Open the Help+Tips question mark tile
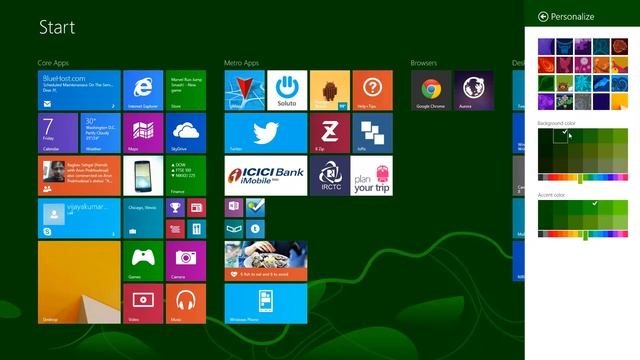Viewport: 640px width, 360px height. pos(372,90)
